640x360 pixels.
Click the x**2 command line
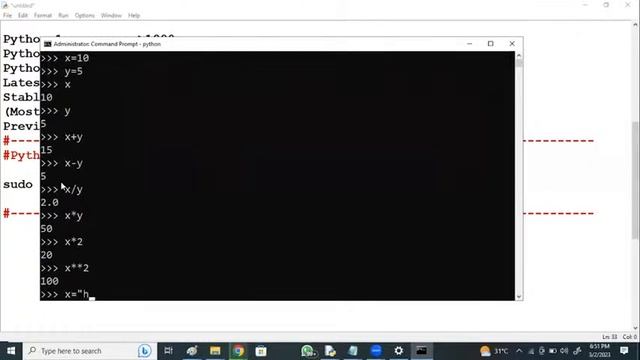point(64,268)
